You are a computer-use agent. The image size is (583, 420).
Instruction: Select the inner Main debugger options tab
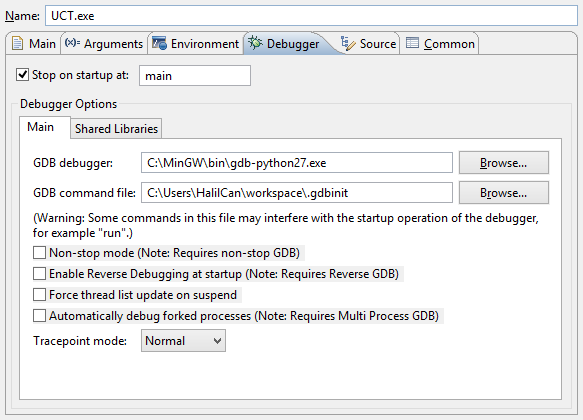(41, 127)
